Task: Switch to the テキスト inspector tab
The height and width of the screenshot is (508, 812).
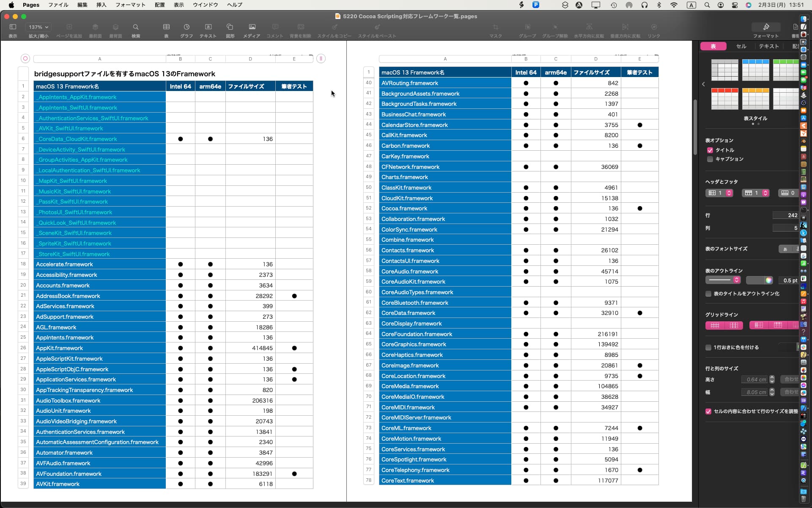Action: point(768,46)
